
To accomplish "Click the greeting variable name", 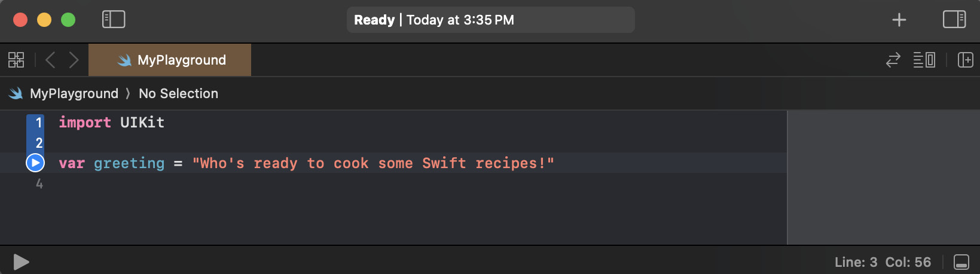I will [x=129, y=163].
